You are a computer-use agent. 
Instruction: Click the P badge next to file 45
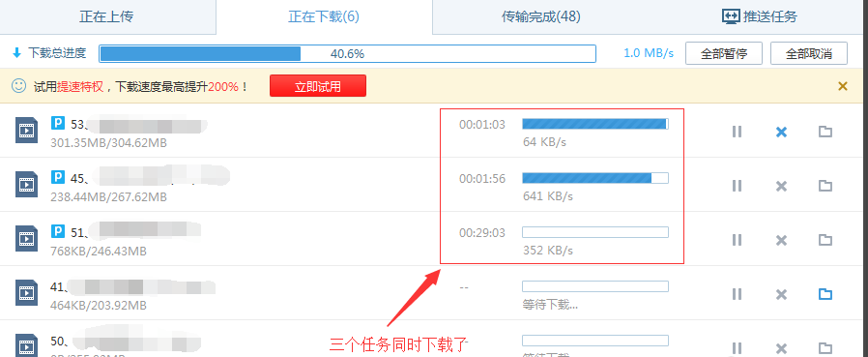[58, 177]
